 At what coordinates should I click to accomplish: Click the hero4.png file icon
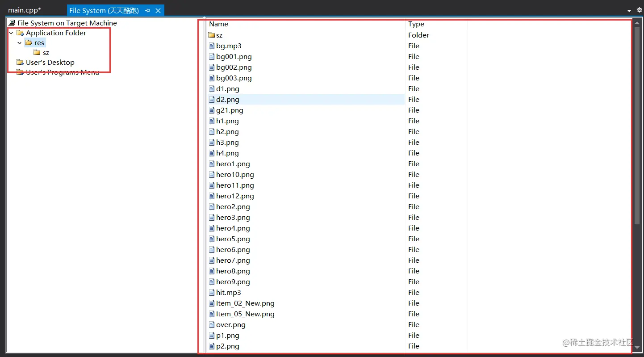[x=212, y=228]
